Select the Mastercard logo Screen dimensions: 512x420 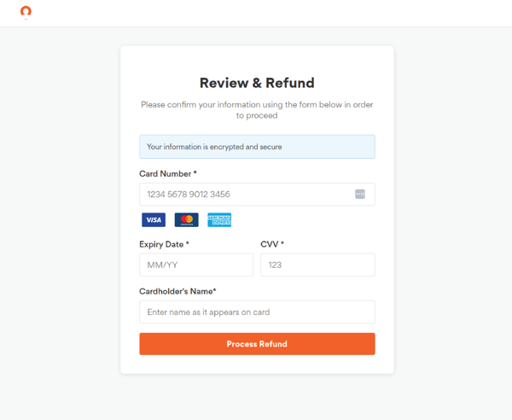coord(186,219)
